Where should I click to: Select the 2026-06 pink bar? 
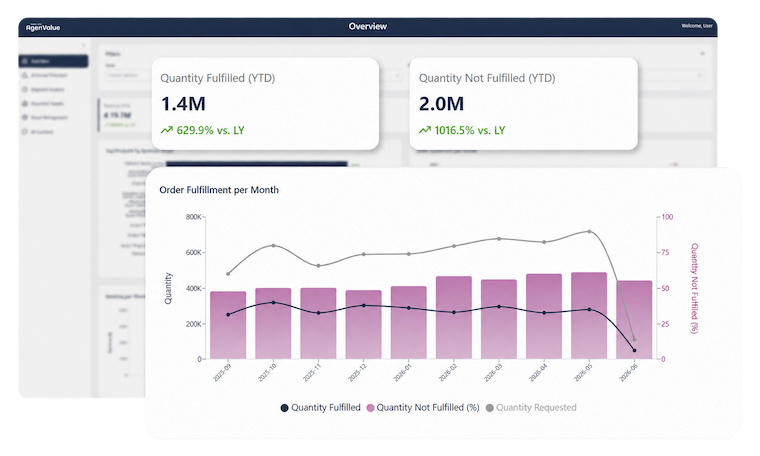coord(634,320)
